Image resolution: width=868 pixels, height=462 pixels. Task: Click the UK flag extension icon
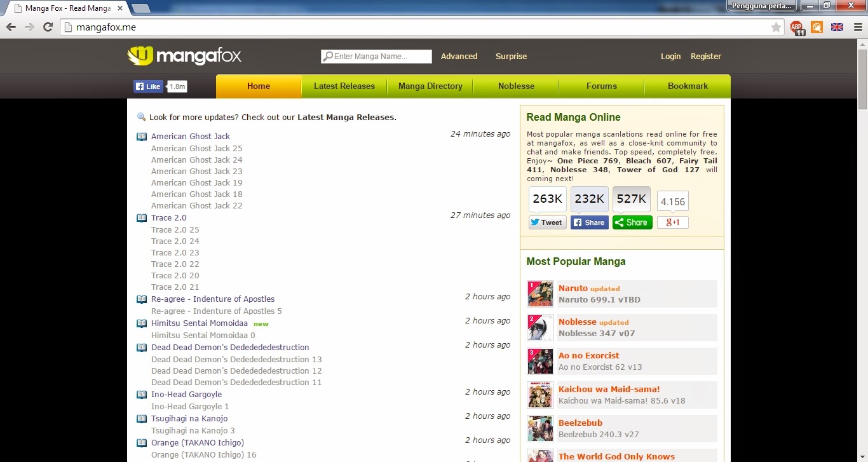click(x=837, y=27)
